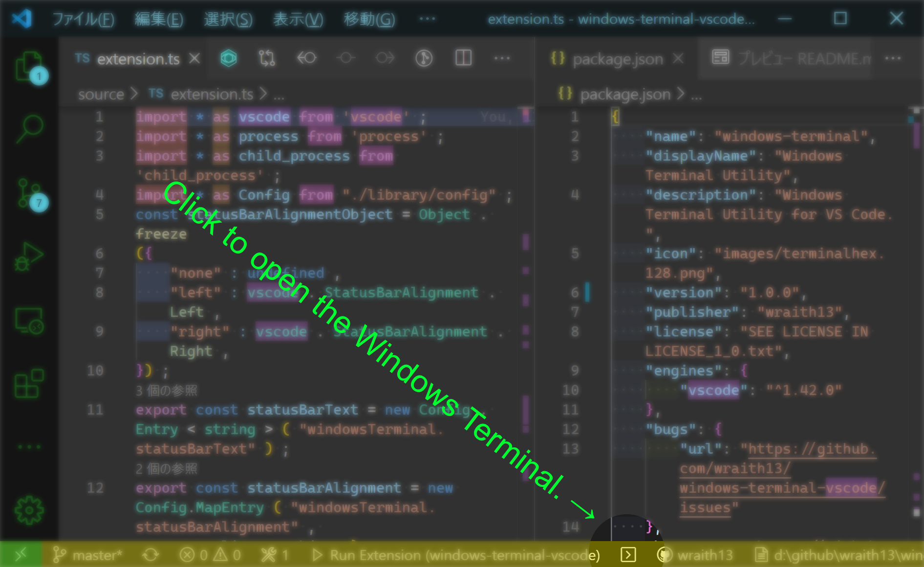This screenshot has width=924, height=567.
Task: Close the package.json tab
Action: [x=678, y=59]
